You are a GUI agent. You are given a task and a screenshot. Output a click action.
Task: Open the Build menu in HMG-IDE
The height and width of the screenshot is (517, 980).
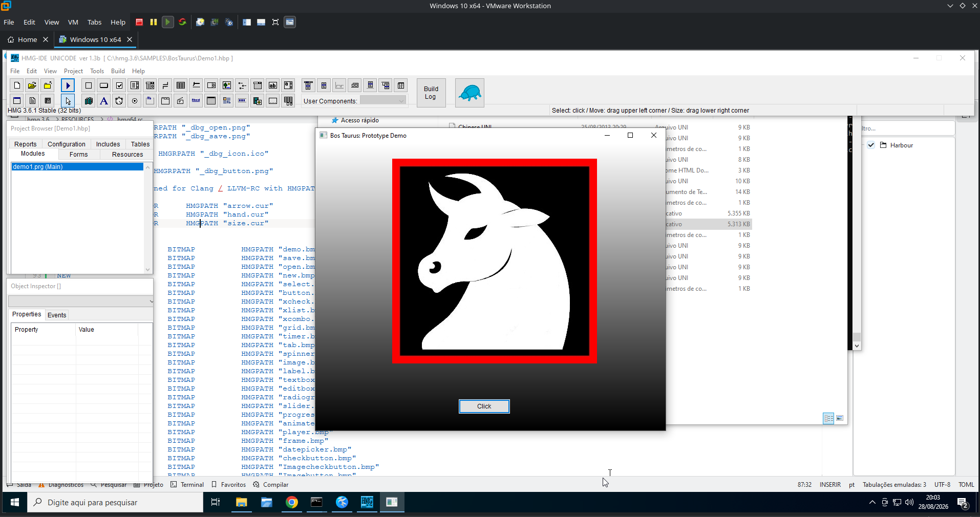(x=118, y=71)
